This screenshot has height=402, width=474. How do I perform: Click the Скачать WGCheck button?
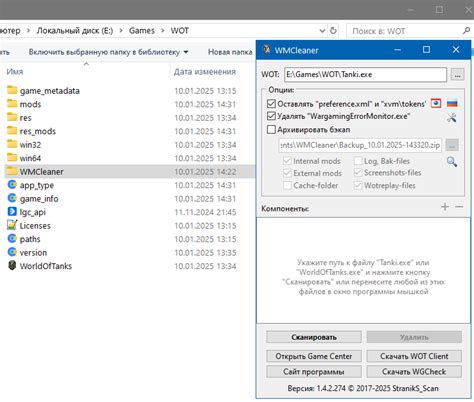(414, 372)
